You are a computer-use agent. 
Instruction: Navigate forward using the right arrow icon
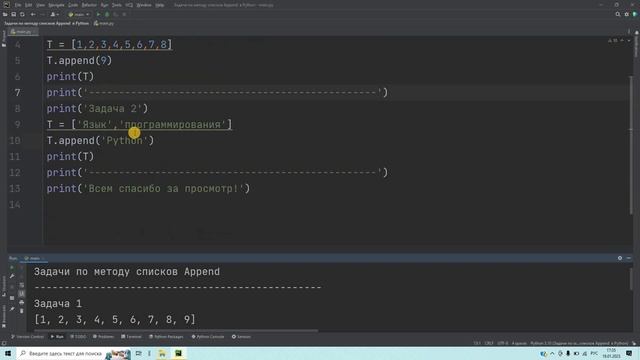pyautogui.click(x=42, y=14)
